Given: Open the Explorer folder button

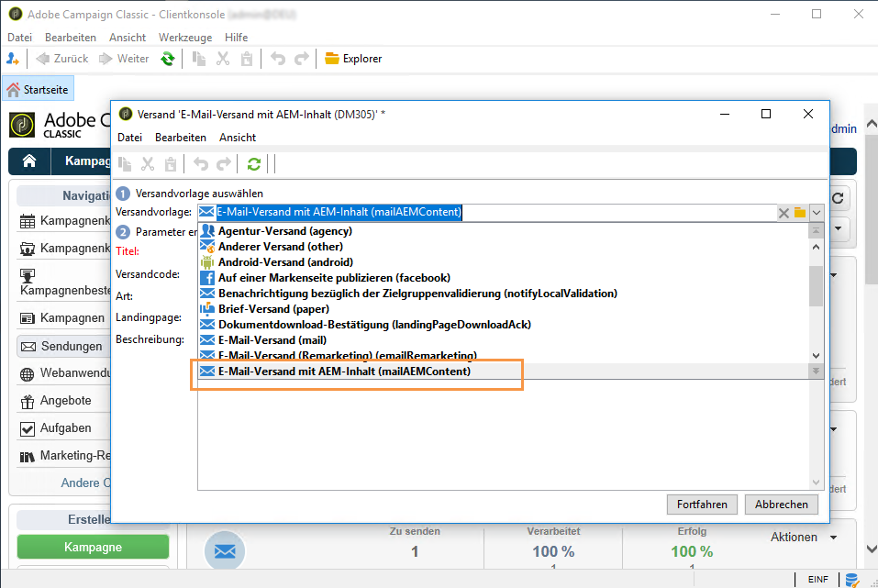Looking at the screenshot, I should [353, 59].
